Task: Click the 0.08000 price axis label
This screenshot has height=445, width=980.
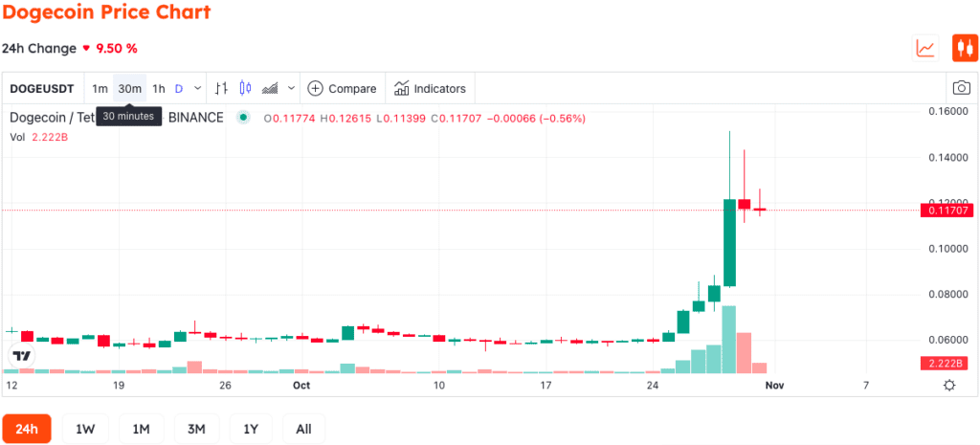Action: click(950, 295)
